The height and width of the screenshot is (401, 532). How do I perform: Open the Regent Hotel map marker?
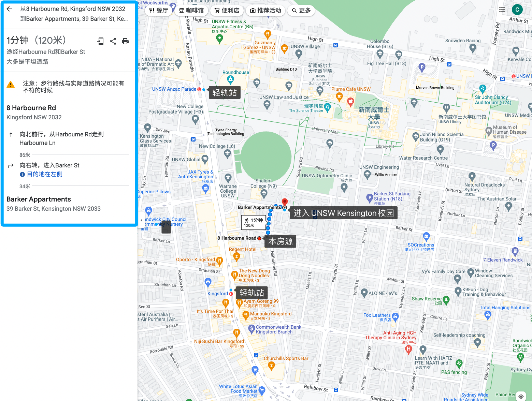[x=236, y=256]
